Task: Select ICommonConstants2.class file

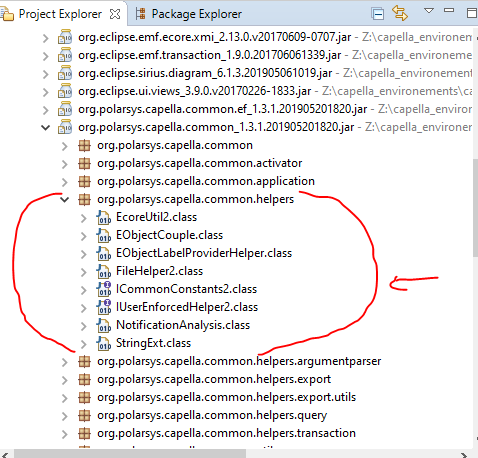Action: coord(186,289)
